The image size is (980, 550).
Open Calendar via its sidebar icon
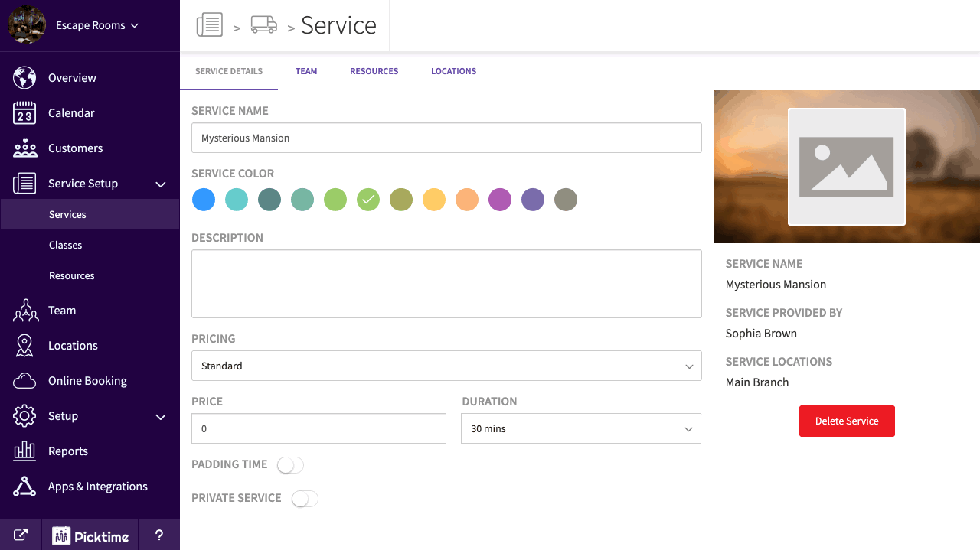[24, 113]
